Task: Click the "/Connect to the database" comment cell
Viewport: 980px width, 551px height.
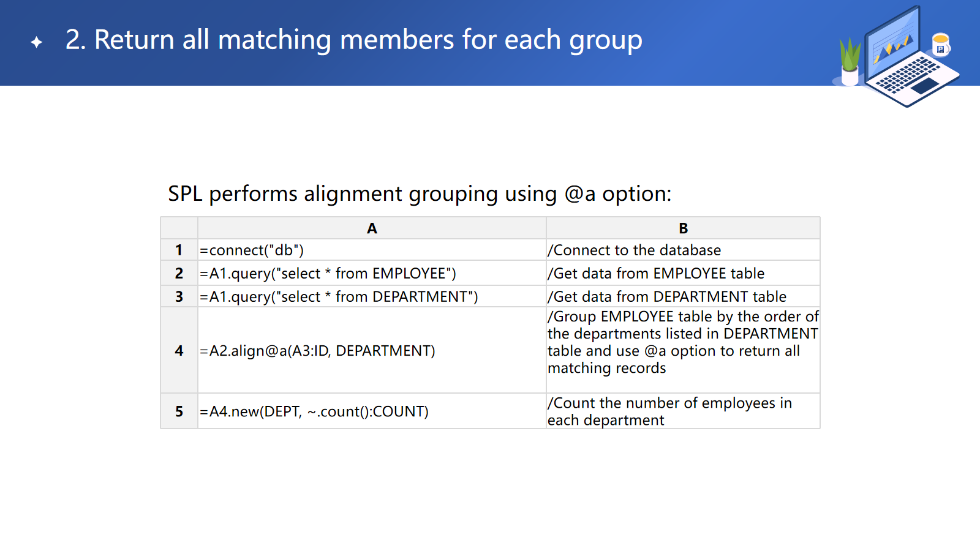Action: coord(634,250)
